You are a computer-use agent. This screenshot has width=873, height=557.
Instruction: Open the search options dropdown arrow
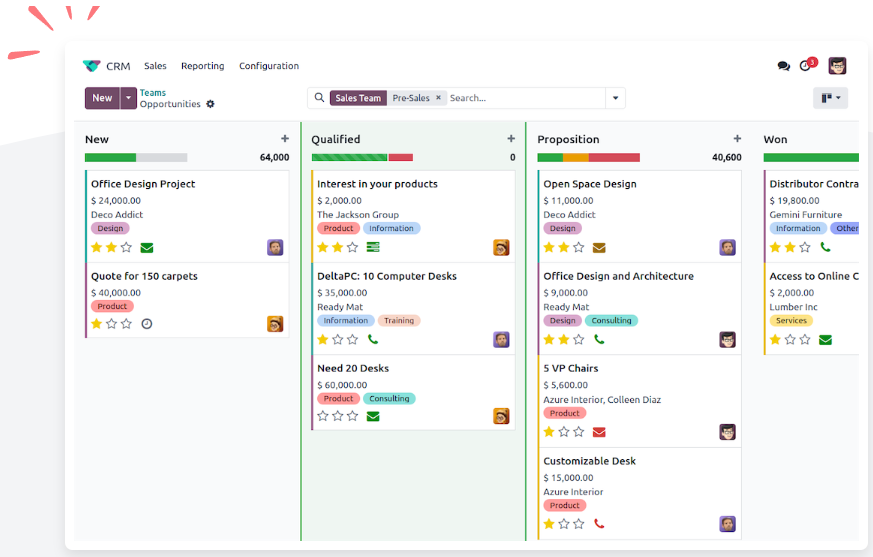615,98
